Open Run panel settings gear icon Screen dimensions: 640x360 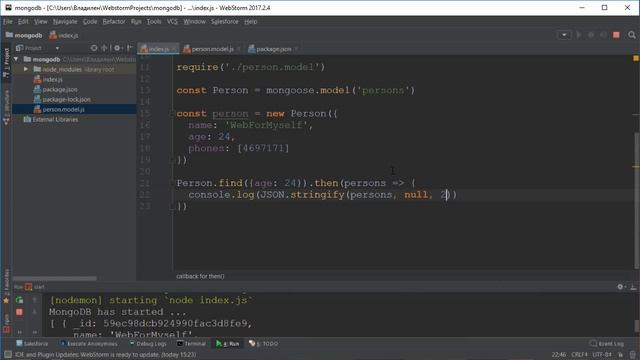coord(620,287)
